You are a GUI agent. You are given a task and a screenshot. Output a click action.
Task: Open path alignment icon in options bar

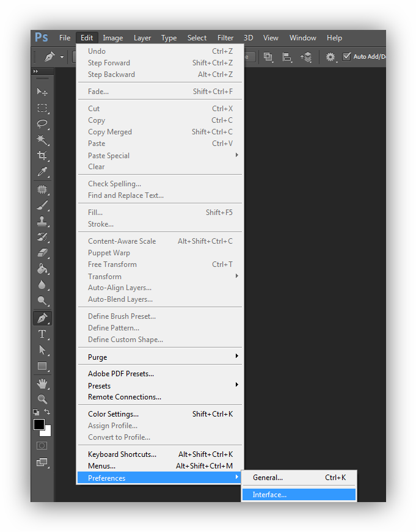287,57
